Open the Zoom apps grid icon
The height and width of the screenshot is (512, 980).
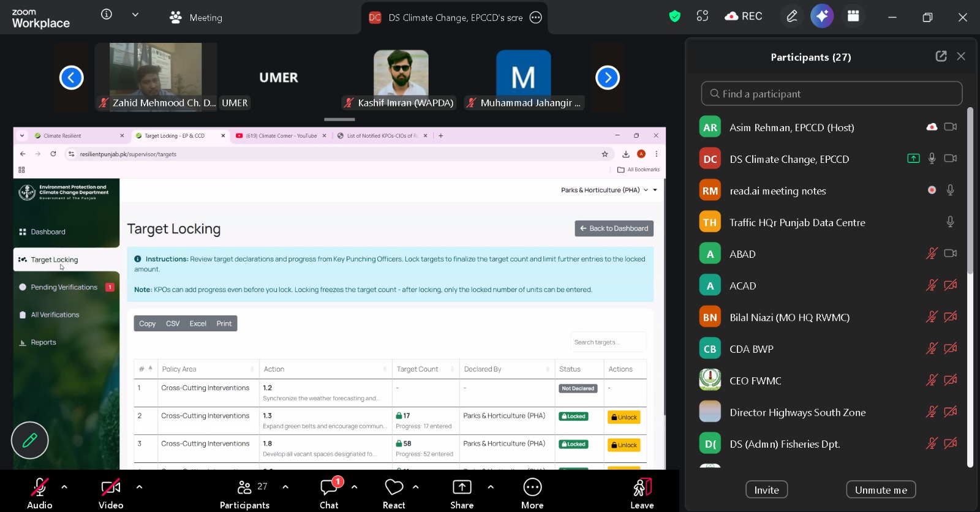(x=853, y=17)
